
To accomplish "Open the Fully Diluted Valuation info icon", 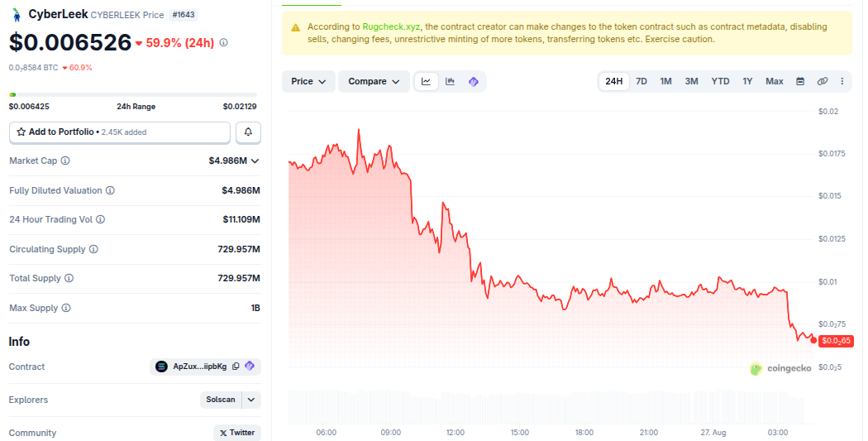I will (110, 190).
